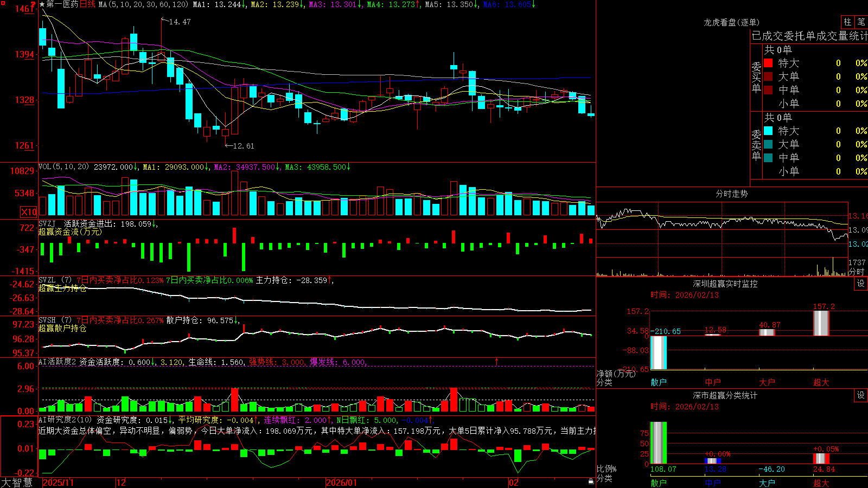
Task: Select the 龙虎看盘(逐单) panel title
Action: click(731, 22)
